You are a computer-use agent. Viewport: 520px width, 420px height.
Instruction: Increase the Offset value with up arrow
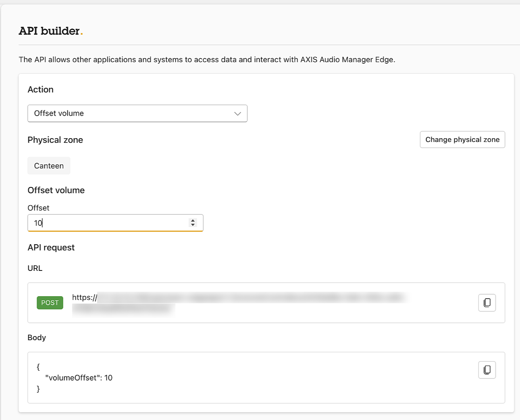[x=193, y=220]
